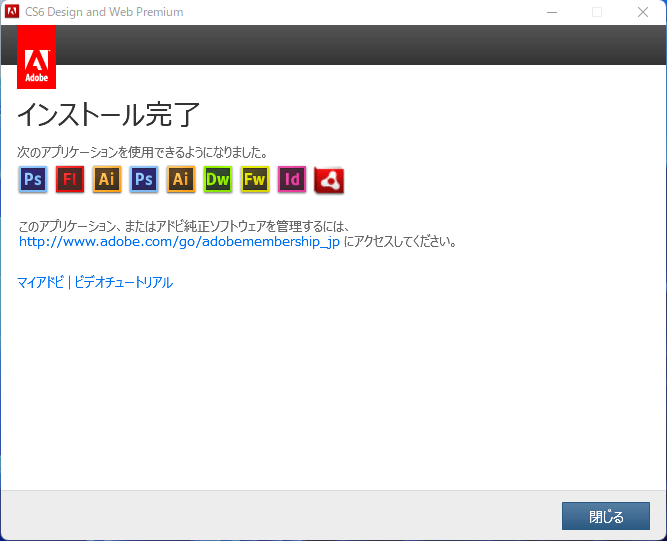Click the にアクセスしてください text

(x=400, y=242)
